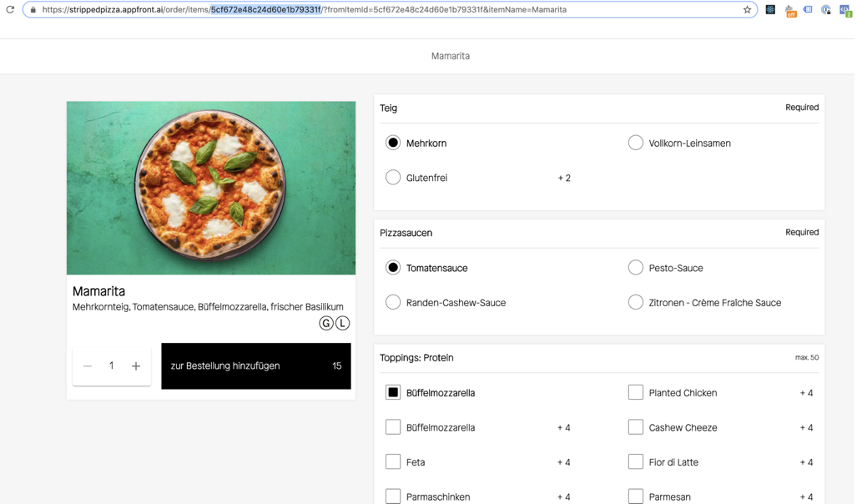Viewport: 857px width, 504px height.
Task: Click the '+ 2' surcharge next to Glutenfrei
Action: [x=564, y=179]
